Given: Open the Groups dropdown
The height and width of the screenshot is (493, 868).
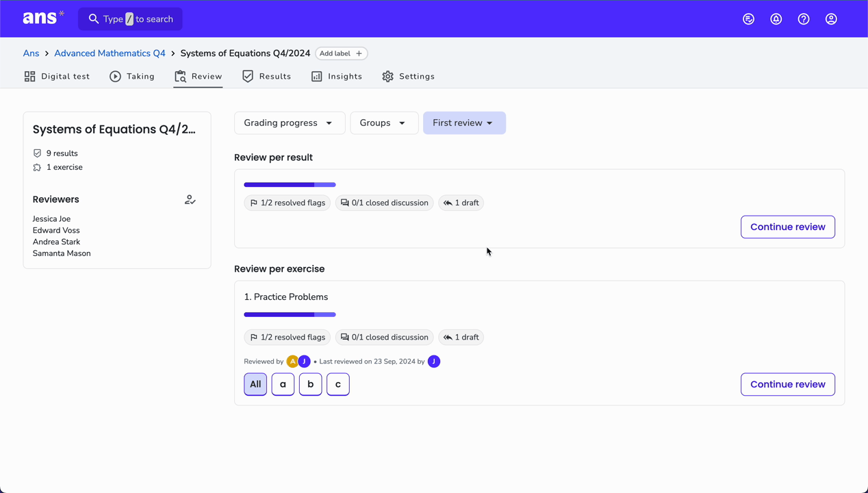Looking at the screenshot, I should pos(384,123).
